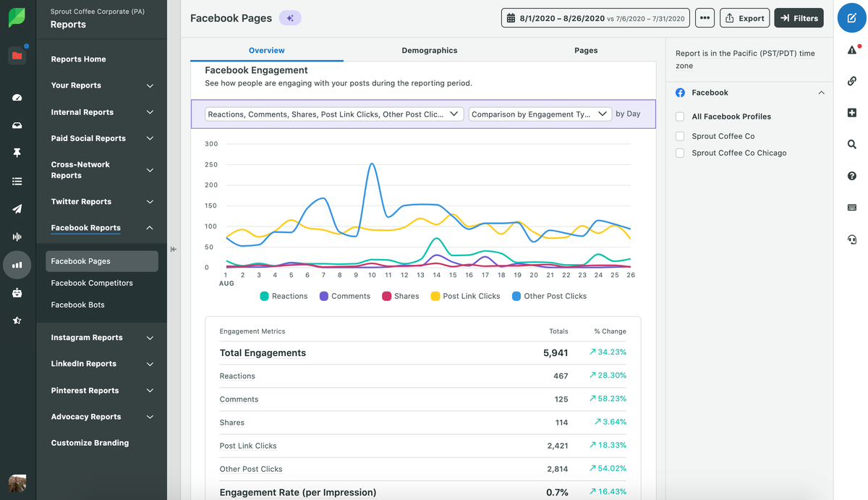The image size is (868, 500).
Task: Open the Comparison by Engagement Type dropdown
Action: click(x=540, y=114)
